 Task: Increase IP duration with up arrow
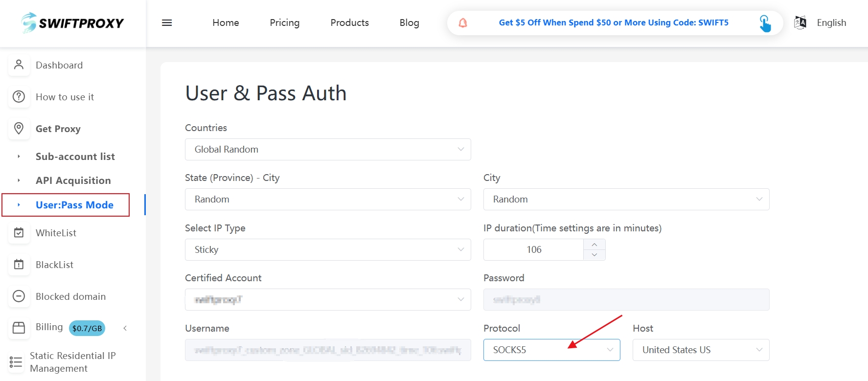click(x=594, y=245)
